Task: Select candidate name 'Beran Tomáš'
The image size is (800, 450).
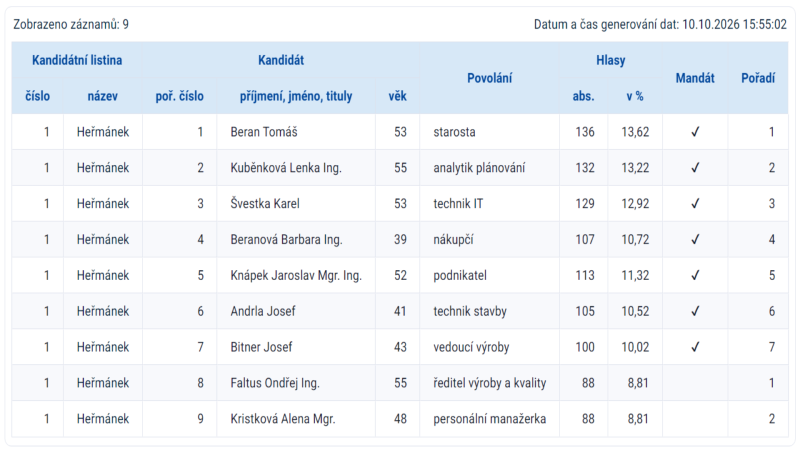Action: [264, 132]
